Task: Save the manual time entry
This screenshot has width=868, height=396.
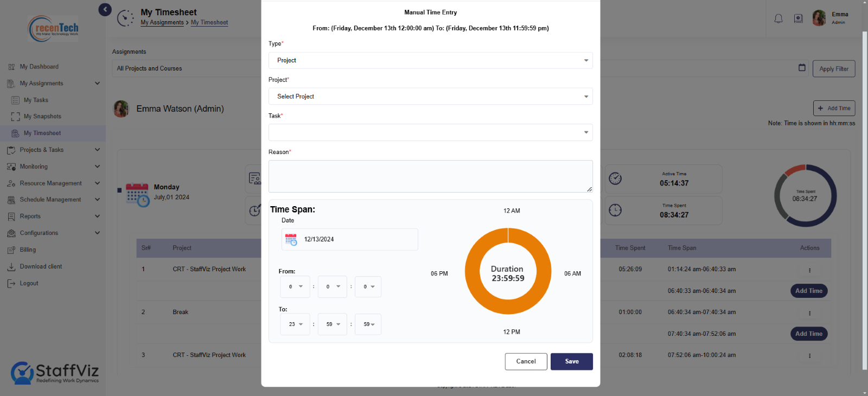Action: point(572,361)
